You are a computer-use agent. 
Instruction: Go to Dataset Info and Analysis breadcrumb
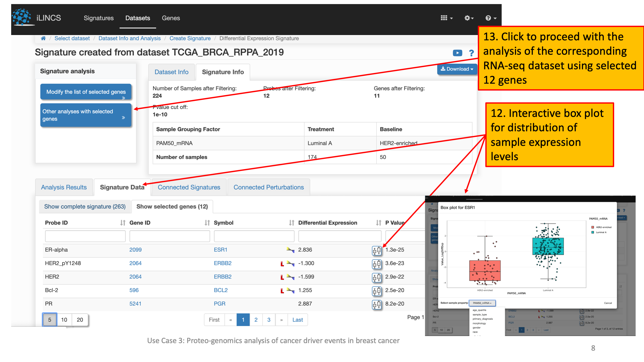pos(129,38)
